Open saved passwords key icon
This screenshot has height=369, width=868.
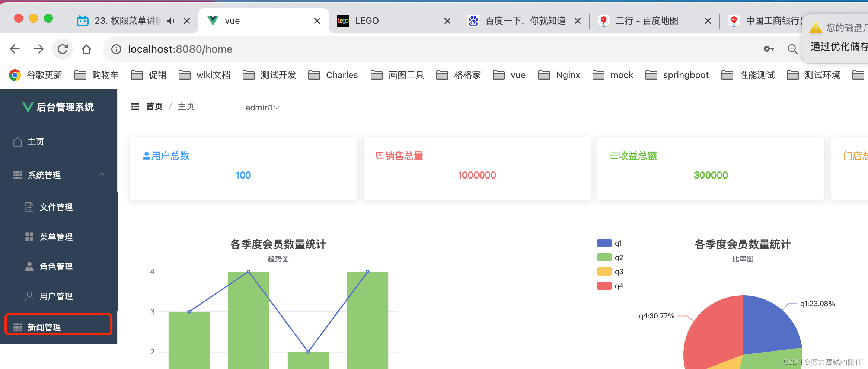tap(769, 49)
